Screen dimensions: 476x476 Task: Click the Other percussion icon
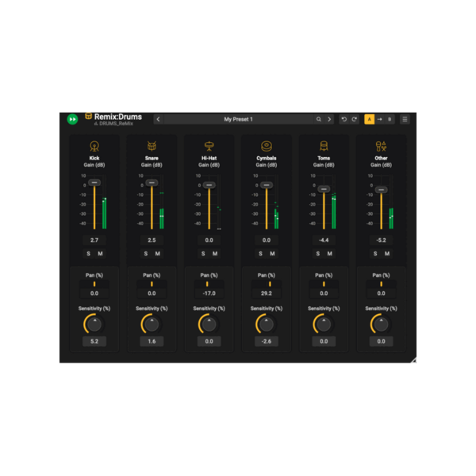click(381, 146)
